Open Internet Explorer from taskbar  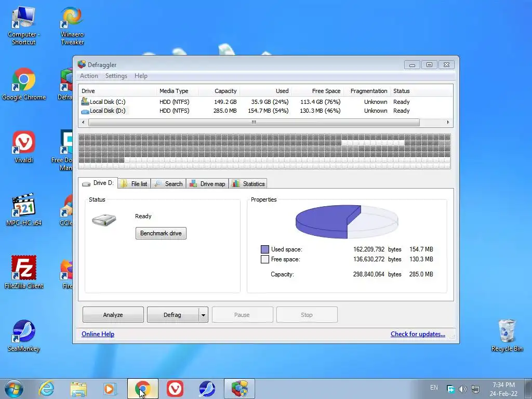click(x=46, y=389)
